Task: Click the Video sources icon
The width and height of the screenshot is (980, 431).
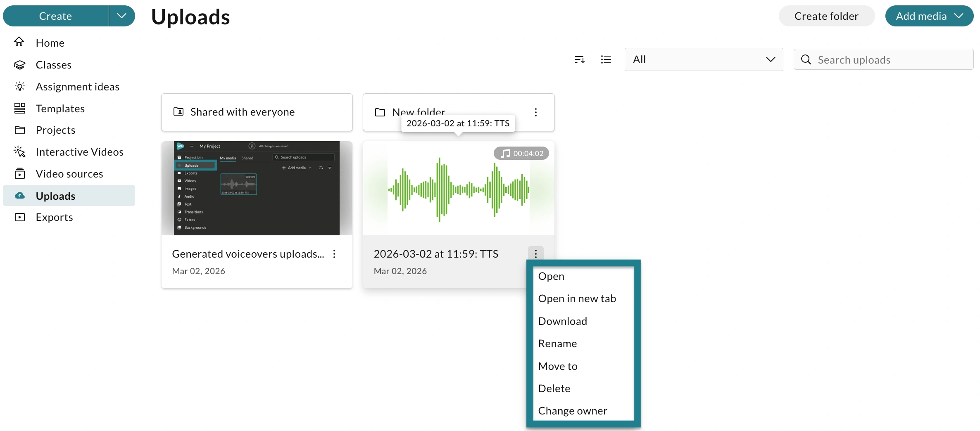Action: (x=19, y=173)
